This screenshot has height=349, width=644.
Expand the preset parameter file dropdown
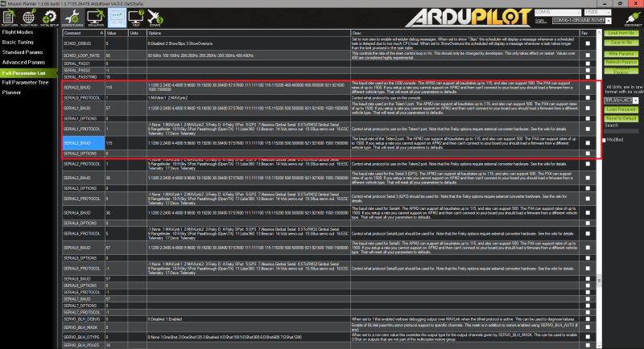click(x=621, y=101)
